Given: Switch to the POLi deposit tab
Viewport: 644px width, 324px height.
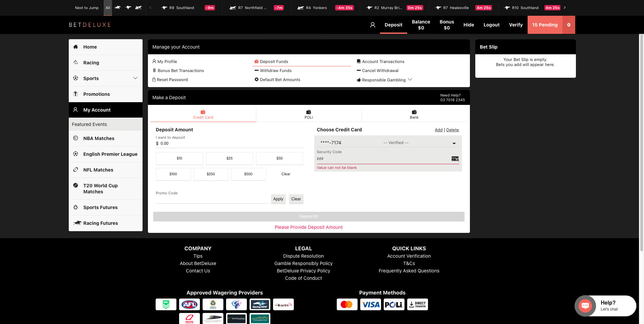Looking at the screenshot, I should coord(309,114).
